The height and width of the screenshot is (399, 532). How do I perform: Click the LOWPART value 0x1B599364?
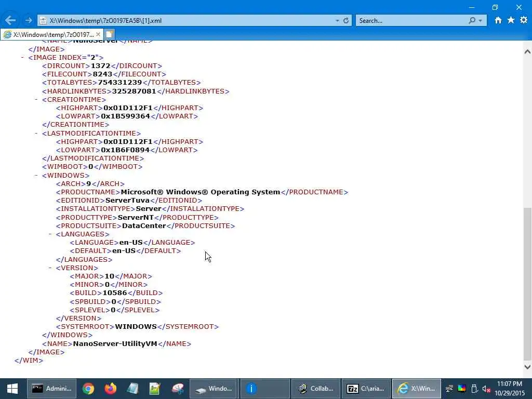click(126, 116)
